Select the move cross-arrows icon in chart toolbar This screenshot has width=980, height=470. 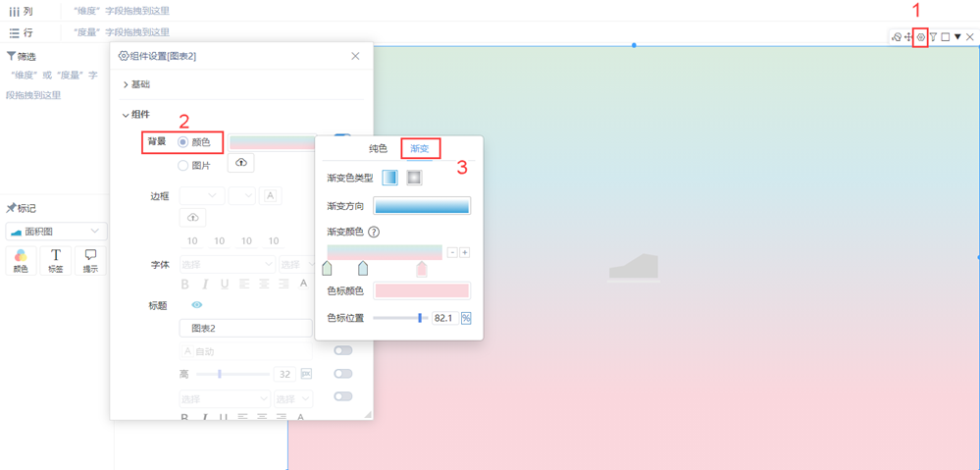(x=908, y=37)
